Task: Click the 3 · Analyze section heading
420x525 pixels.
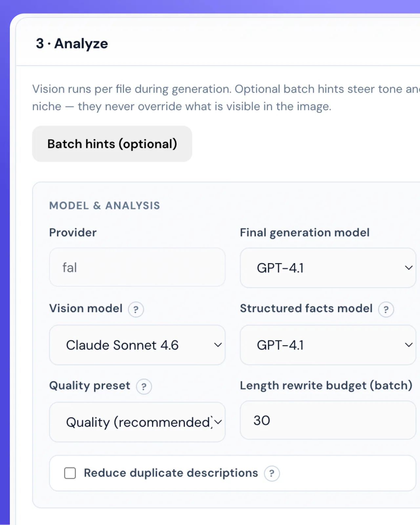Action: pos(72,43)
